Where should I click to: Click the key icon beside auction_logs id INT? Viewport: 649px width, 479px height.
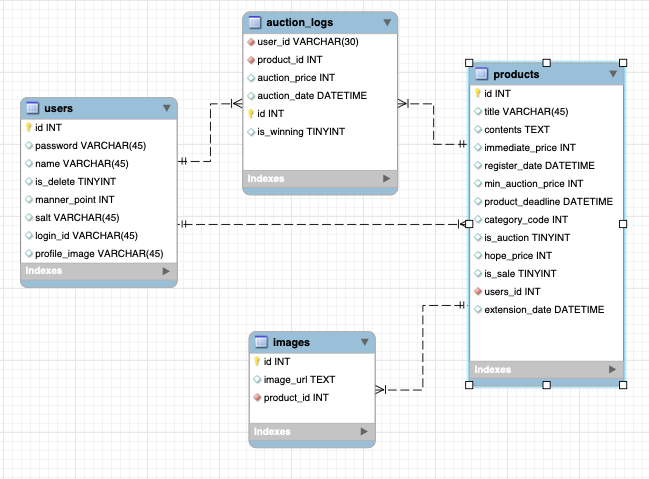251,113
